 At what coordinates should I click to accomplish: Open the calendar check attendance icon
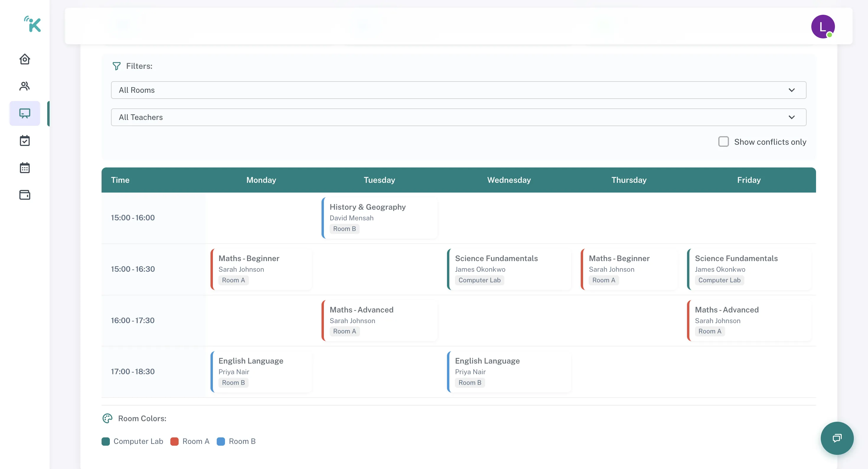pos(25,141)
